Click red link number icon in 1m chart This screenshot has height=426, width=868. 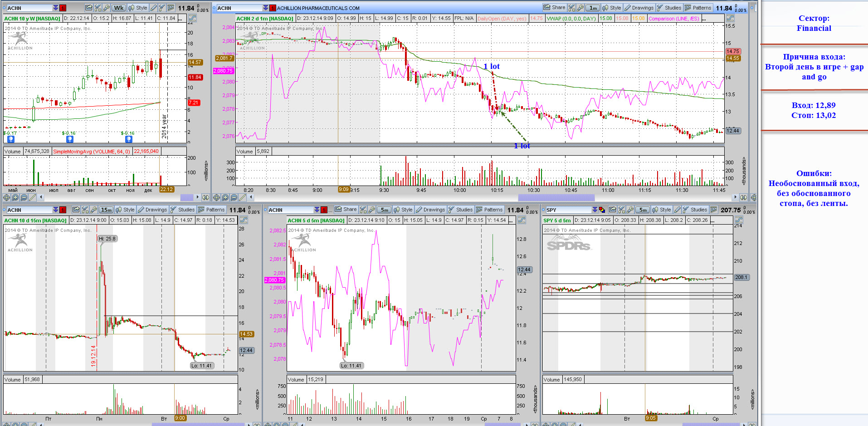coord(273,8)
